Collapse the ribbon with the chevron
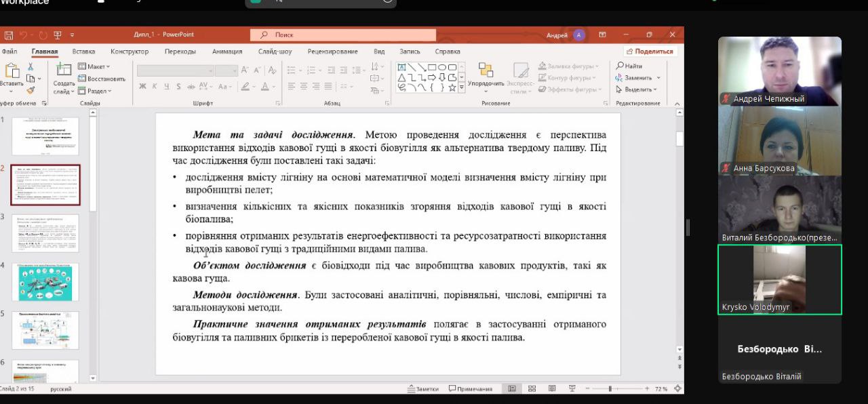868x404 pixels. [678, 103]
